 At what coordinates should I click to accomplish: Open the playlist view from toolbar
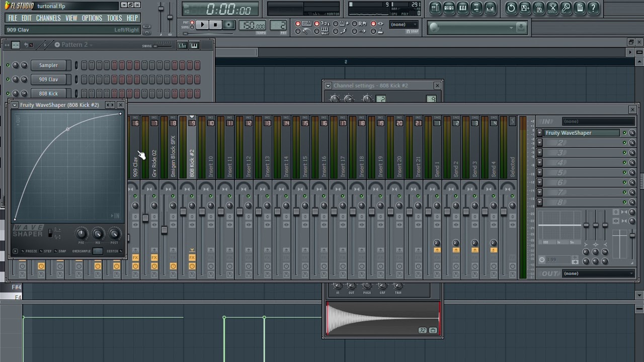coord(435,8)
